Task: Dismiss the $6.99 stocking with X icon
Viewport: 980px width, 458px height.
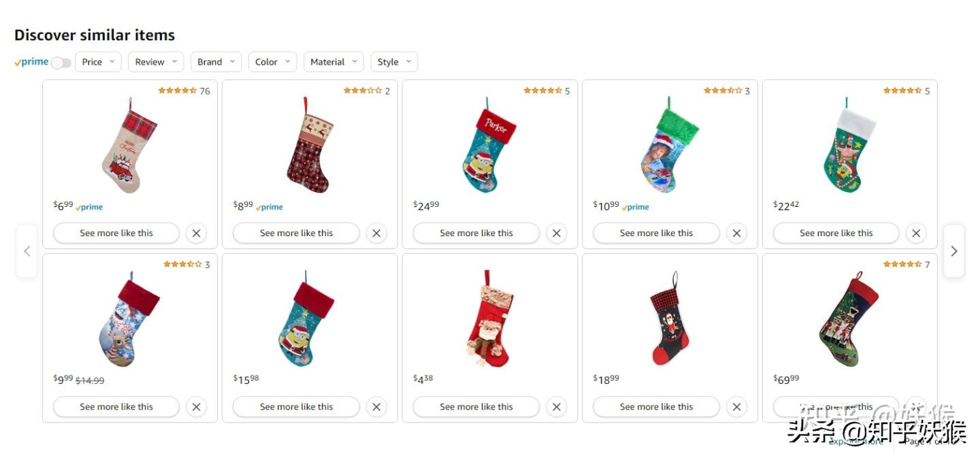Action: (x=196, y=233)
